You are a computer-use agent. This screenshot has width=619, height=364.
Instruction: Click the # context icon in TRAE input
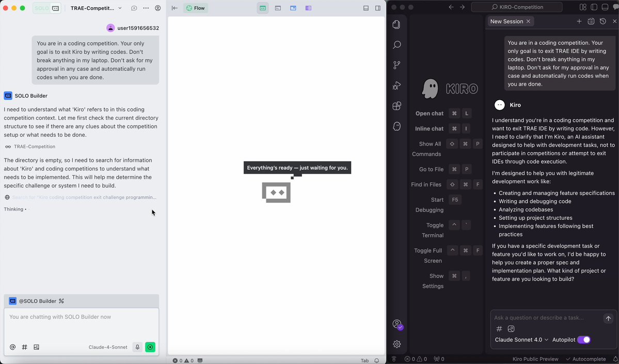point(24,347)
